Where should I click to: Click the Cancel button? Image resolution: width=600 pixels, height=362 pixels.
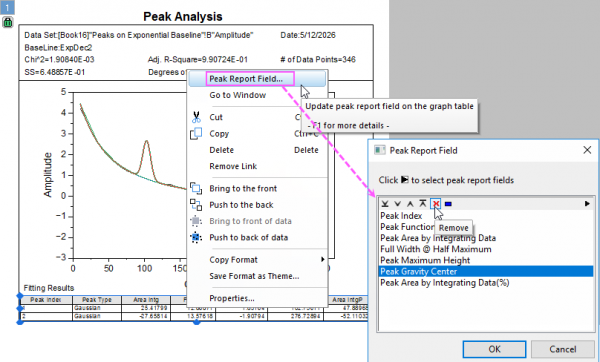pyautogui.click(x=563, y=349)
